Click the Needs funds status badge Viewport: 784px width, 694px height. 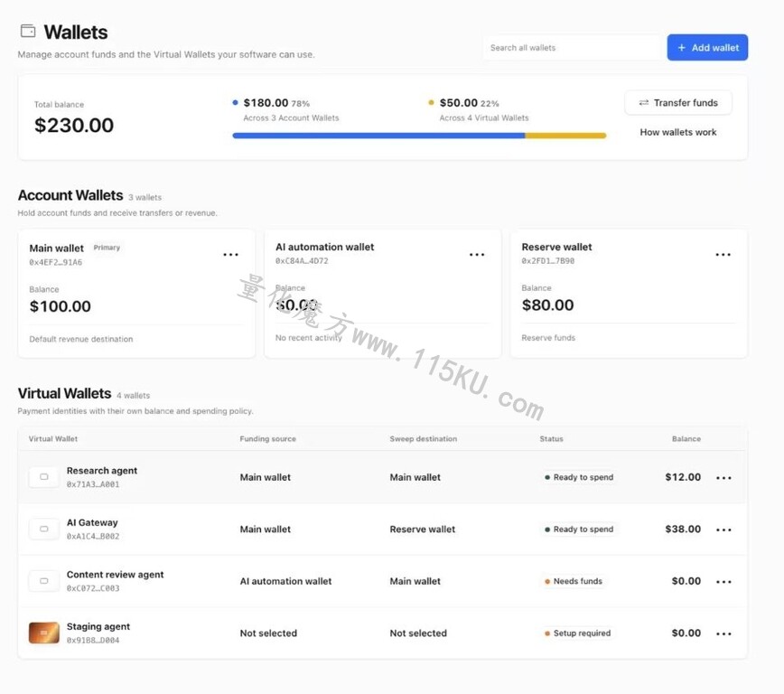(x=574, y=581)
